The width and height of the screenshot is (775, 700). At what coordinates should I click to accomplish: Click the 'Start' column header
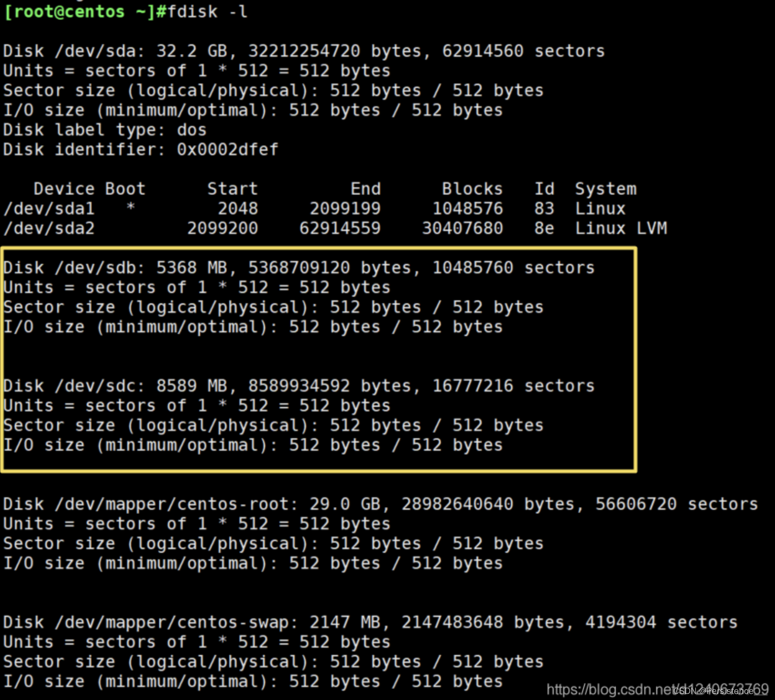[x=232, y=189]
